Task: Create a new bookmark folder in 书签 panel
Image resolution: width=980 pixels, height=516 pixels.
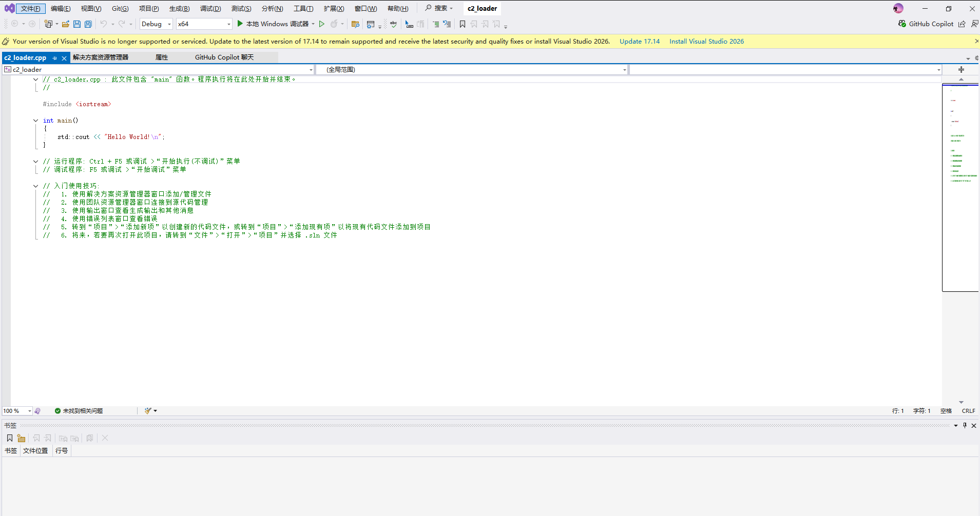Action: [21, 438]
